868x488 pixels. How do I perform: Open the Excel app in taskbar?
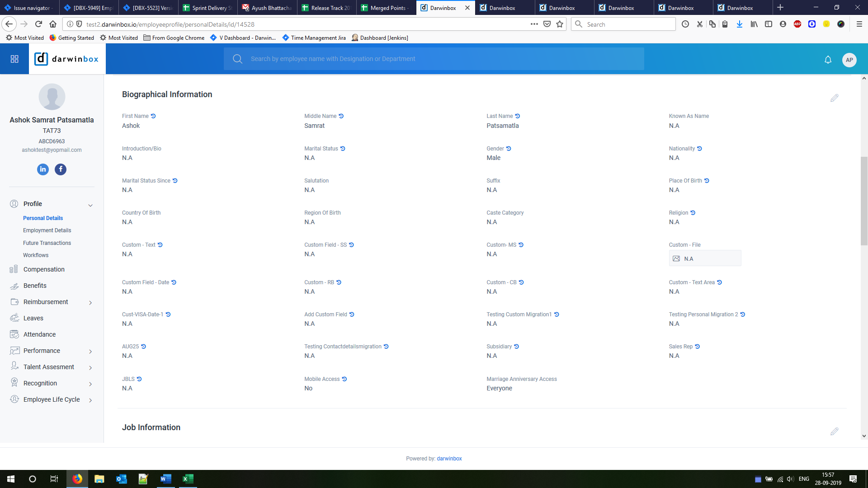click(188, 479)
